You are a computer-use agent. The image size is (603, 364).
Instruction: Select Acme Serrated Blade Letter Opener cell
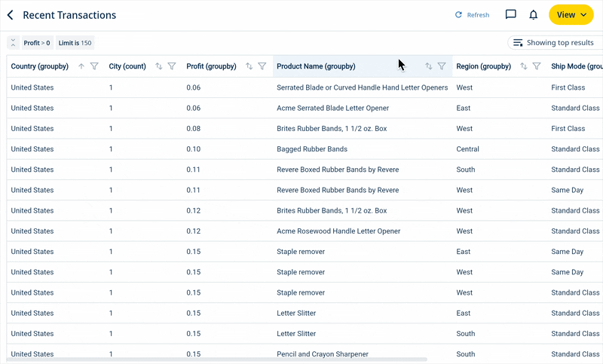coord(332,108)
